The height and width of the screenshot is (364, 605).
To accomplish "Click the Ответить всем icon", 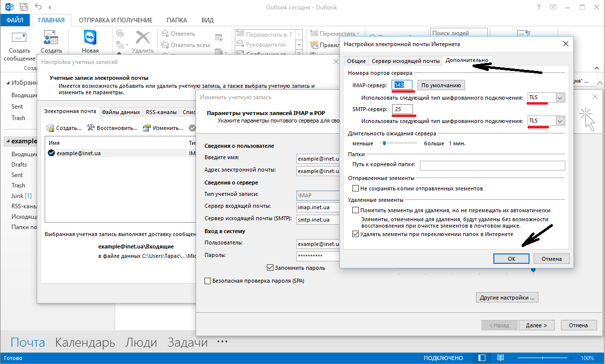I will click(x=165, y=45).
